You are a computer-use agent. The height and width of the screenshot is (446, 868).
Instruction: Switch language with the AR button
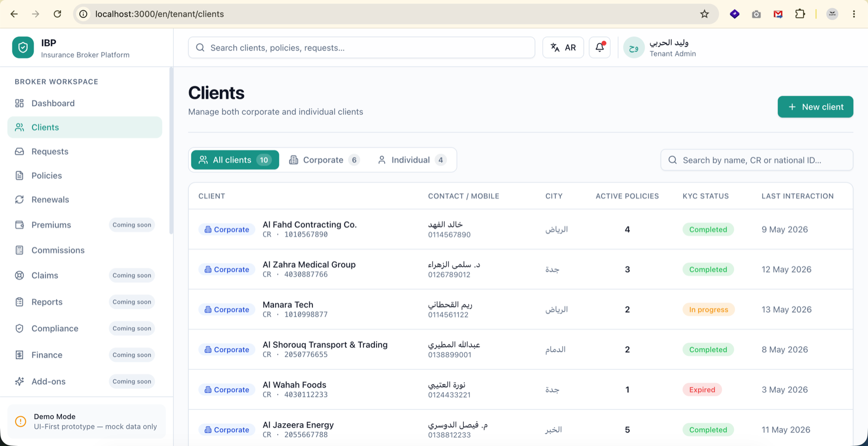pos(563,48)
